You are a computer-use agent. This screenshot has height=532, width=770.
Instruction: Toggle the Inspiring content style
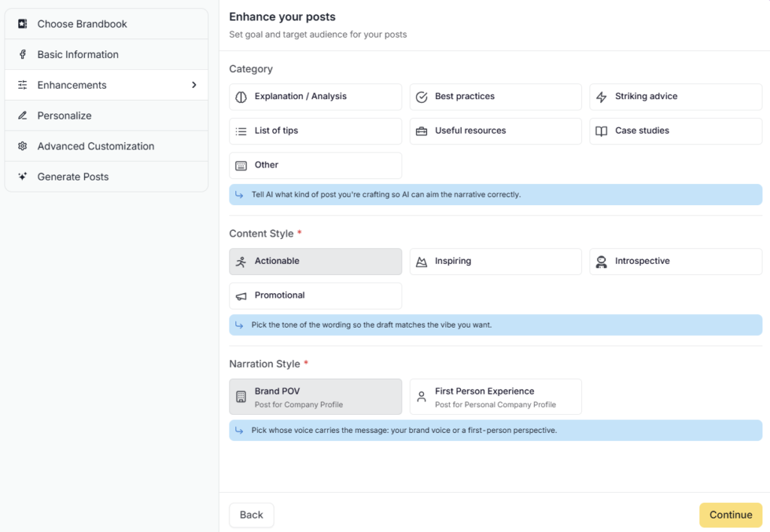(495, 261)
